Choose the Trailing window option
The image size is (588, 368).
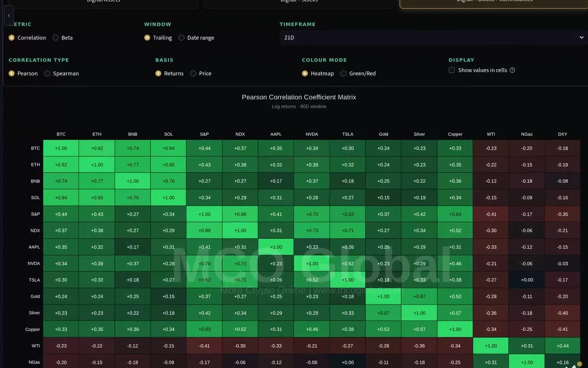click(158, 38)
